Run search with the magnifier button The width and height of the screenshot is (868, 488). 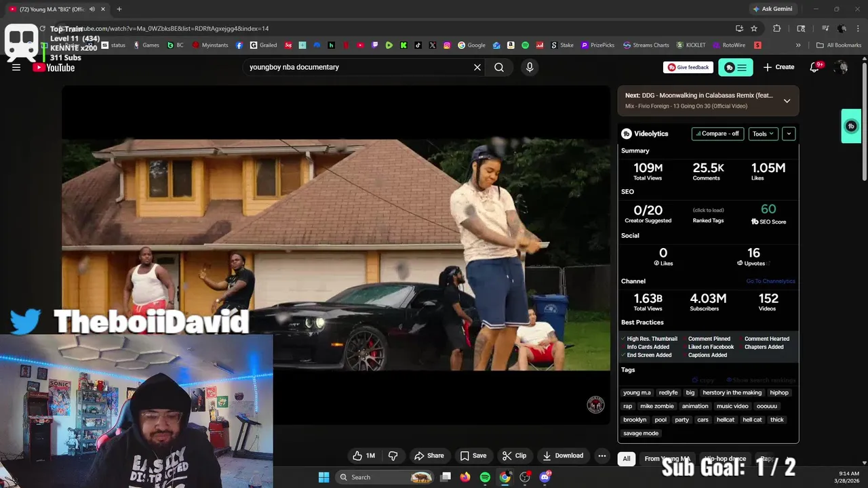click(499, 67)
